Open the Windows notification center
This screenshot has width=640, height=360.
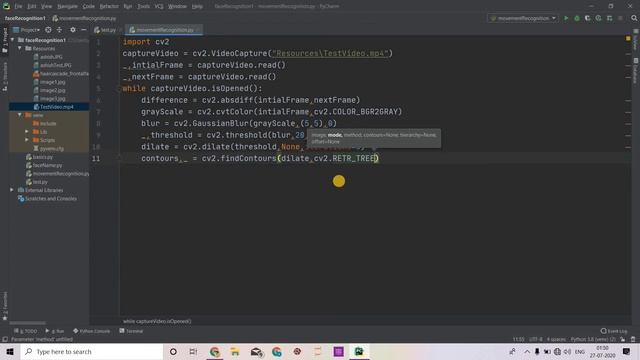627,351
